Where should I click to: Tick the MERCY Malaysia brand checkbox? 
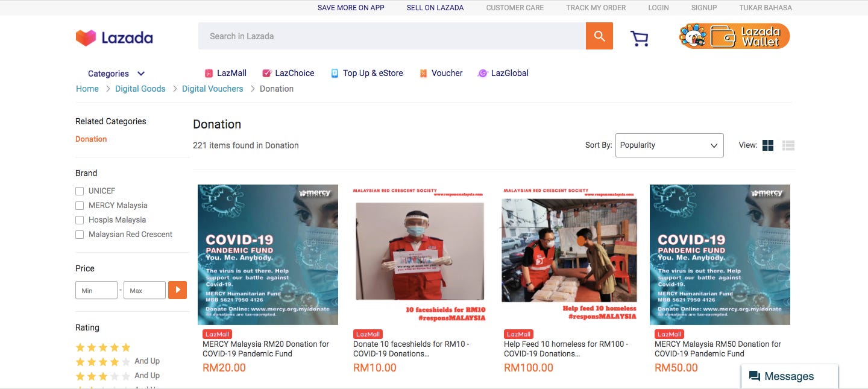click(80, 206)
